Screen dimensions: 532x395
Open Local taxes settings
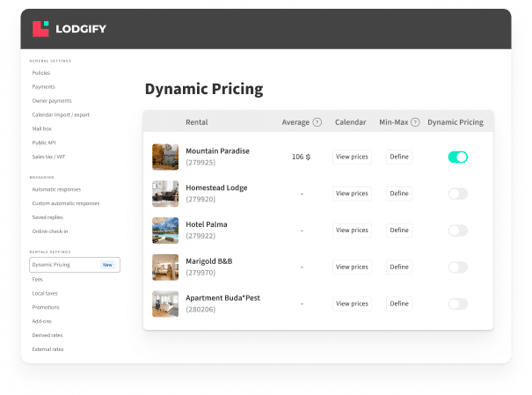45,293
